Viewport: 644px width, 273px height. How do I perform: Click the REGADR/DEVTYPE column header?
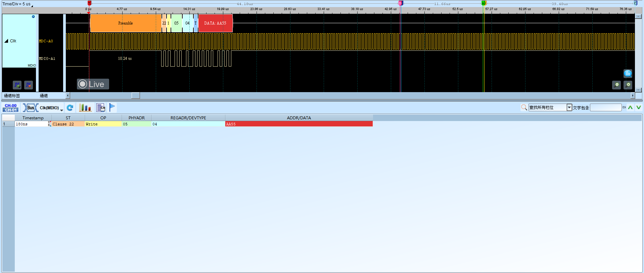click(188, 118)
